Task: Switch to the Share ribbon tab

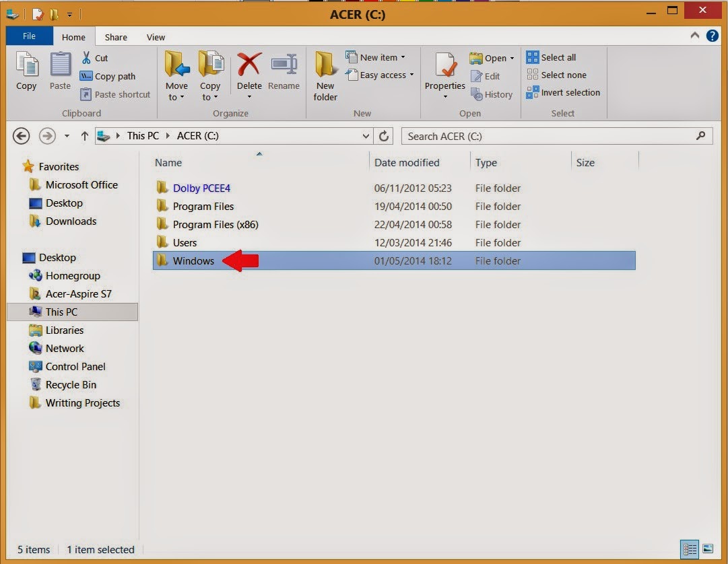Action: 116,37
